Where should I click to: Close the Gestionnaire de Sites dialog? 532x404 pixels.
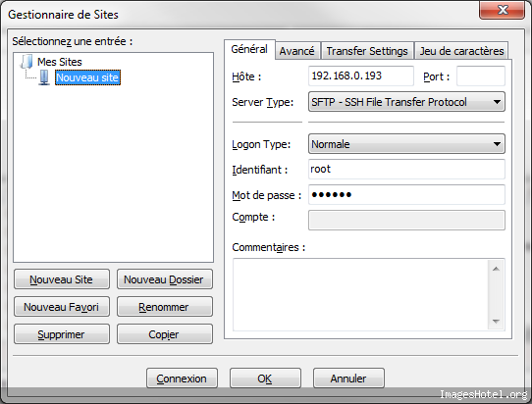pyautogui.click(x=503, y=10)
